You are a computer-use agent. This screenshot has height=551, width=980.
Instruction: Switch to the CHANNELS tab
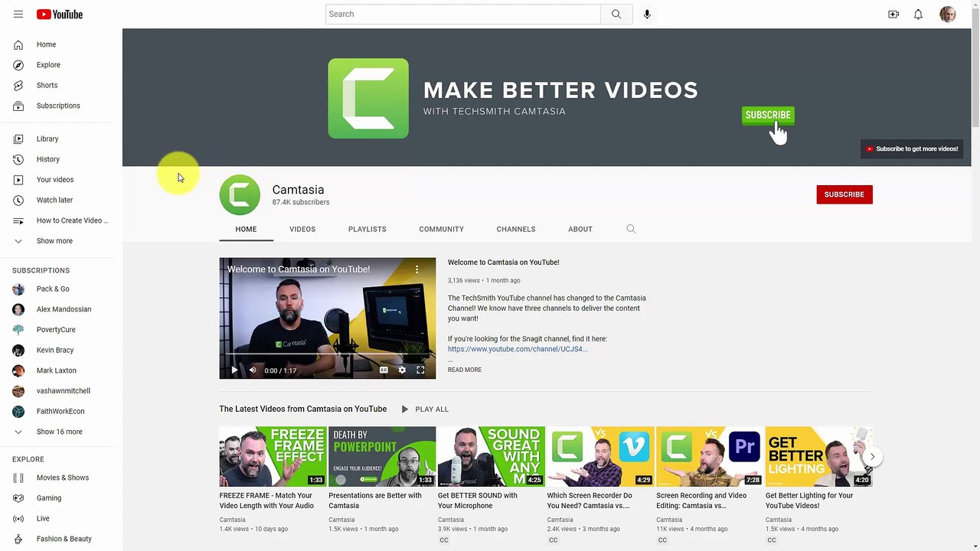click(516, 229)
